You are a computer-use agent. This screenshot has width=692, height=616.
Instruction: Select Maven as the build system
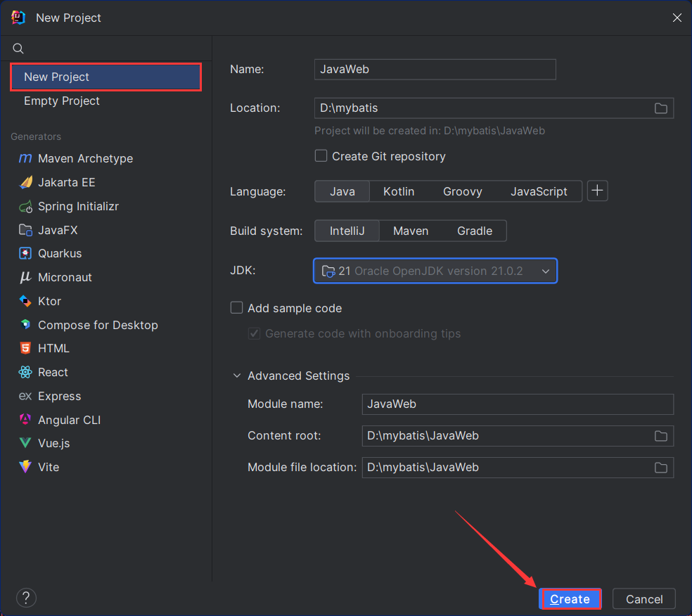pyautogui.click(x=411, y=231)
